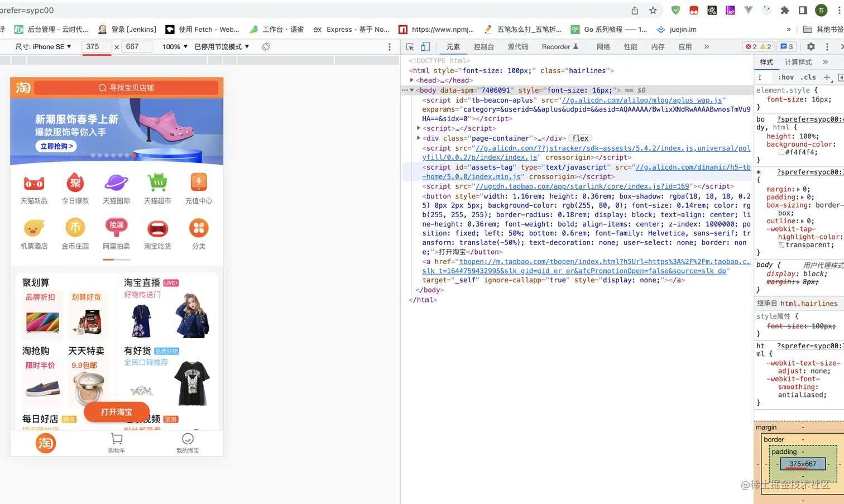844x504 pixels.
Task: Tap the orange Taobao home icon in bottom bar
Action: (x=46, y=443)
